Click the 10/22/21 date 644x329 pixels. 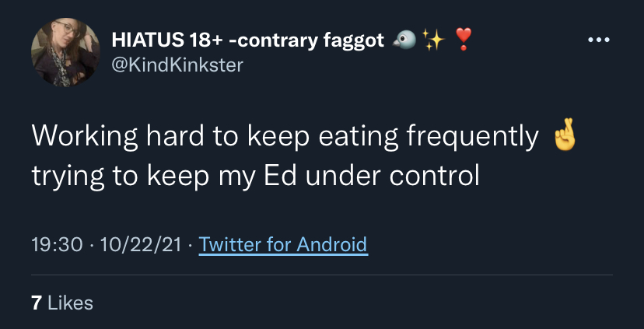[140, 245]
